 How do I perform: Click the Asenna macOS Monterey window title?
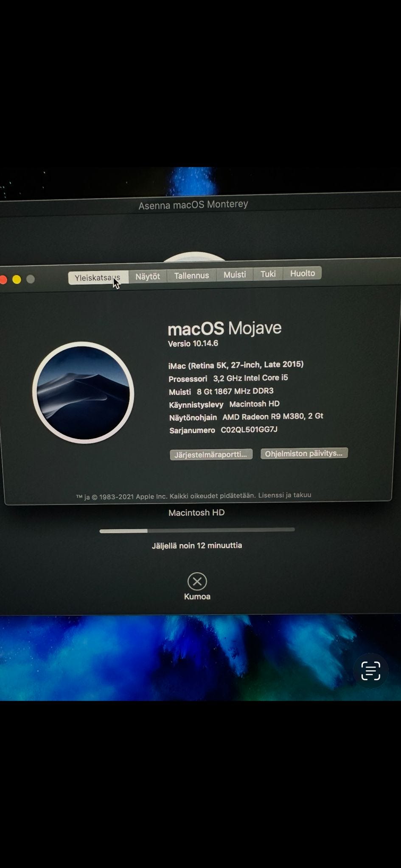[193, 205]
